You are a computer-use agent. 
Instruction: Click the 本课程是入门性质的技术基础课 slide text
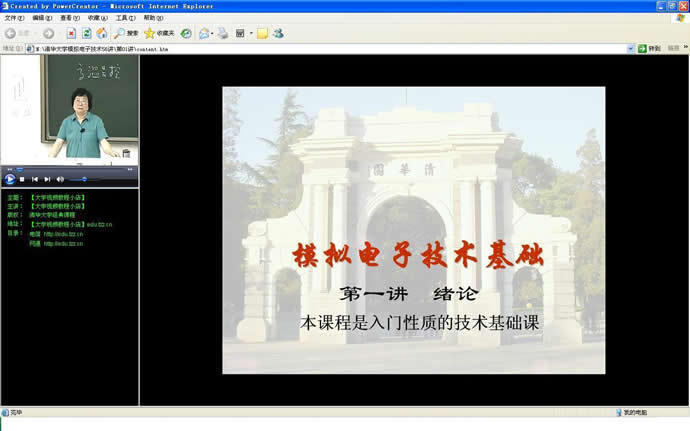[419, 323]
